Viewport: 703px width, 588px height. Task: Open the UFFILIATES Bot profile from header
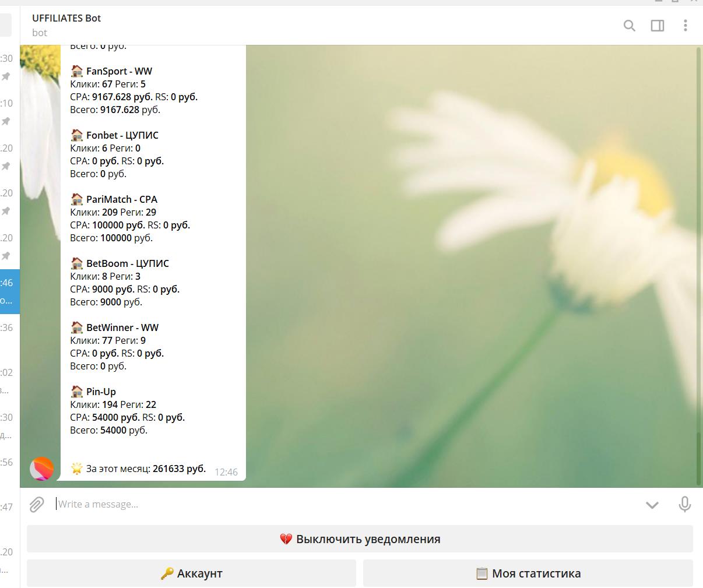tap(66, 19)
